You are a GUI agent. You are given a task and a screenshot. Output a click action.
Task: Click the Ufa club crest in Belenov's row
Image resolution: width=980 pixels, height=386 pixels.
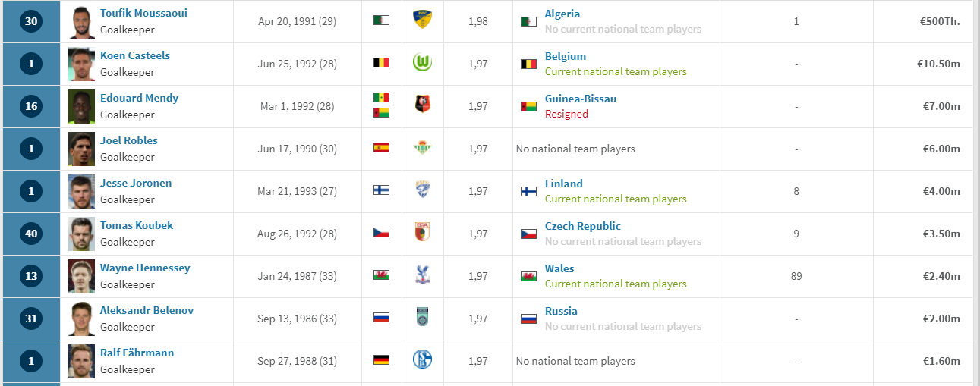[422, 318]
